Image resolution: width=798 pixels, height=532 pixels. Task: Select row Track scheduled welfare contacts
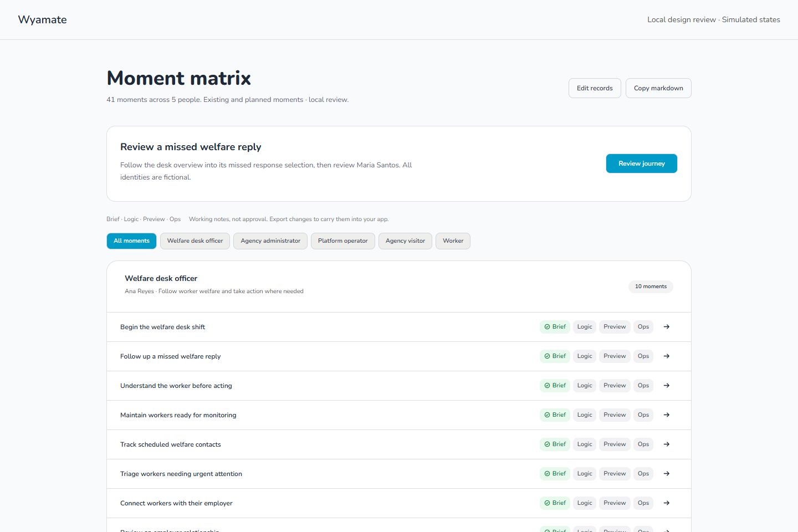399,444
